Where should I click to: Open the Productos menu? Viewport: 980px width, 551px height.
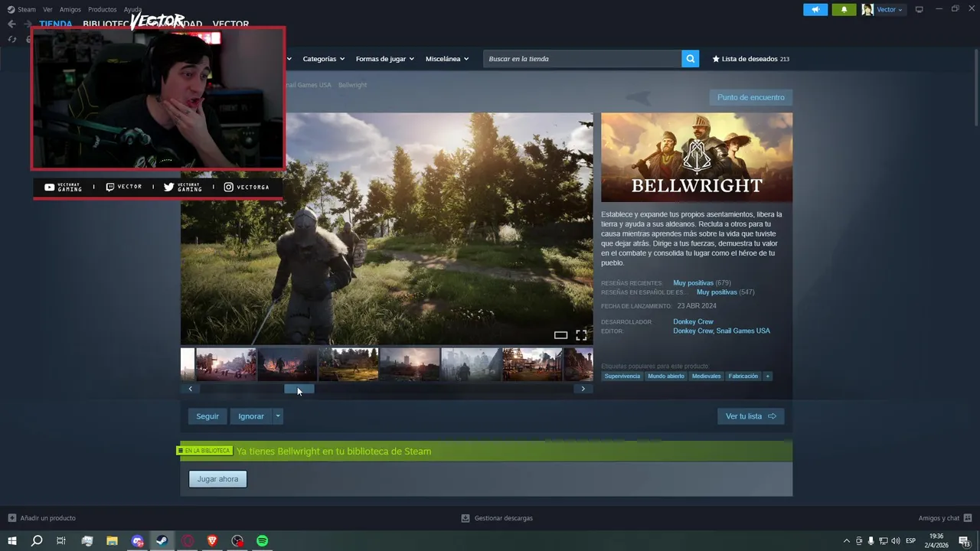[x=102, y=9]
